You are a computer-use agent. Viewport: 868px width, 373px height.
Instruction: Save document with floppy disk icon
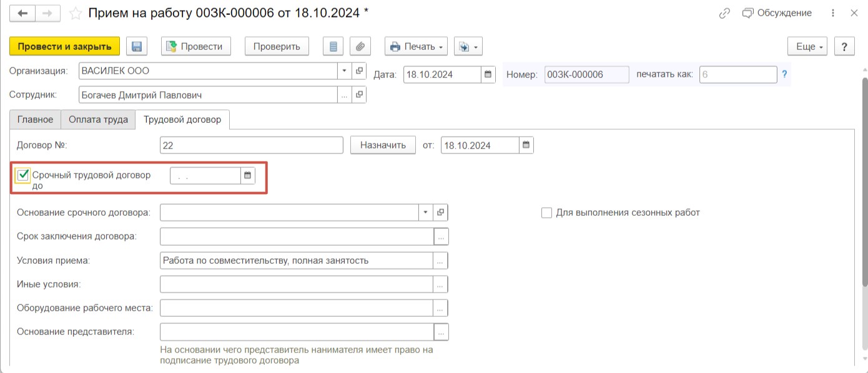(x=137, y=46)
